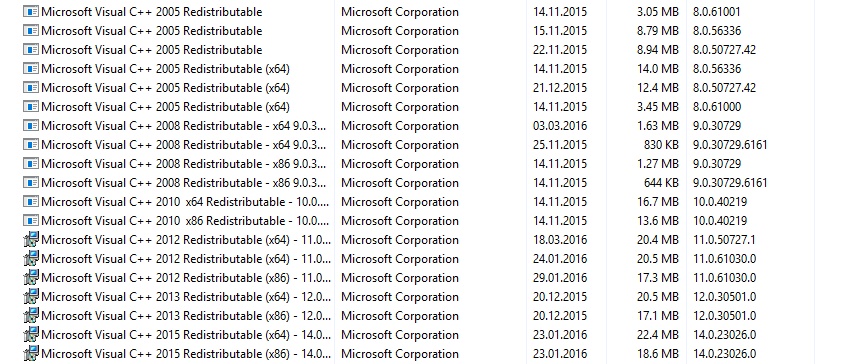Image resolution: width=867 pixels, height=364 pixels.
Task: Click icon of 2008 x64 entry sized 830 KB
Action: click(31, 145)
